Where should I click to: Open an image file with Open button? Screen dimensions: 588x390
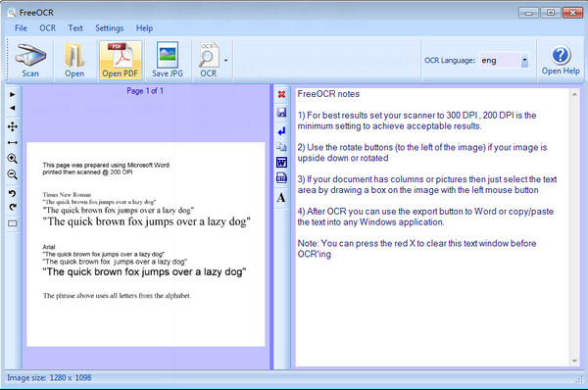point(74,61)
